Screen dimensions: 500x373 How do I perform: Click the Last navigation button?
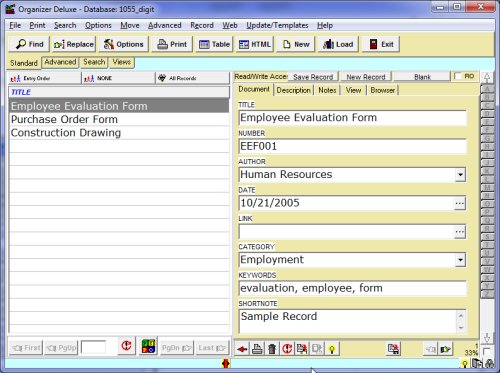212,348
